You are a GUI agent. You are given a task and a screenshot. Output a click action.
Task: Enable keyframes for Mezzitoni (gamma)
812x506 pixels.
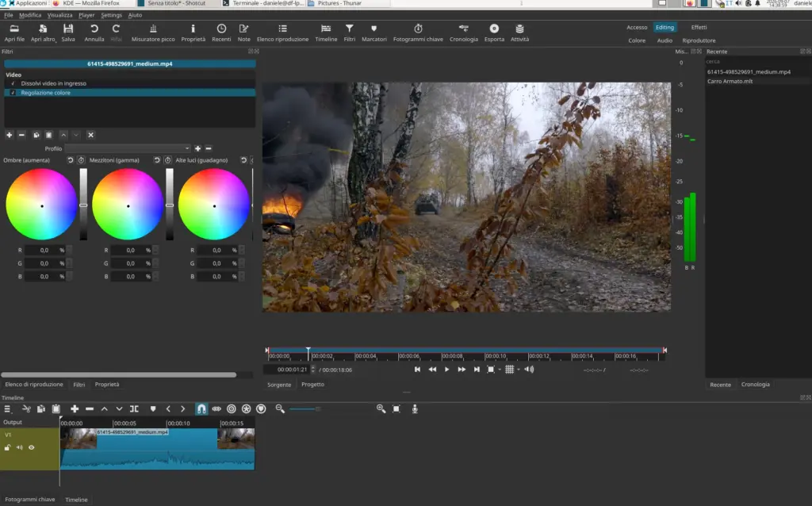coord(168,160)
